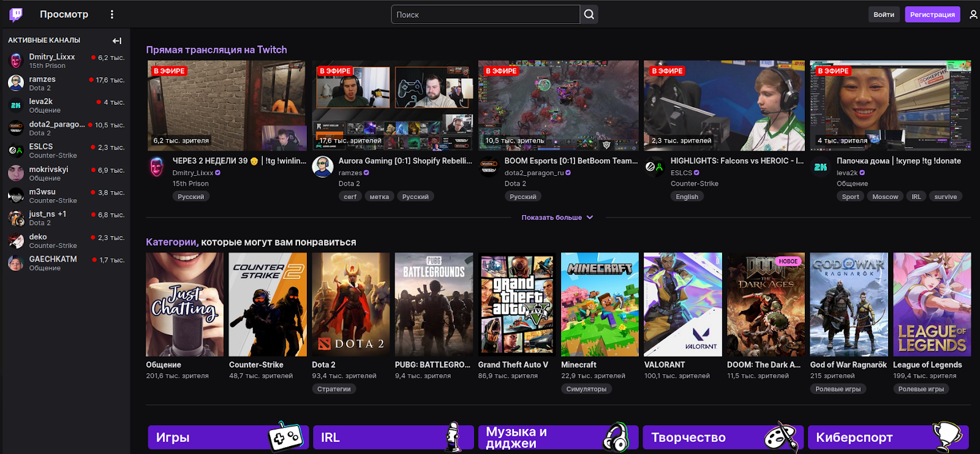The image size is (980, 454).
Task: Click the Стратегии tag under Dota 2
Action: point(334,389)
